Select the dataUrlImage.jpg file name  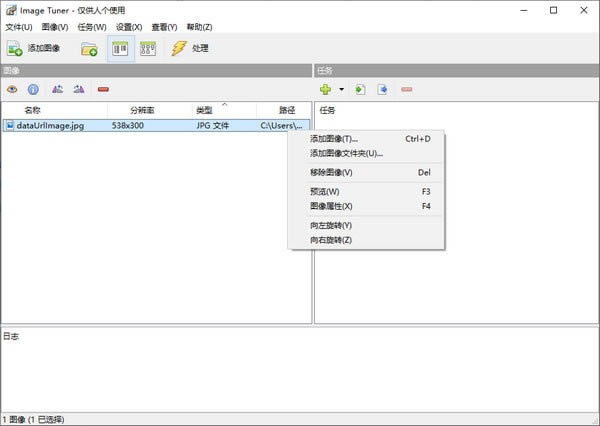[x=50, y=126]
